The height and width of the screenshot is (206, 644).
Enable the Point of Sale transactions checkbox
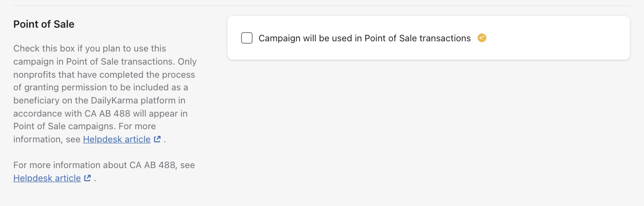247,38
